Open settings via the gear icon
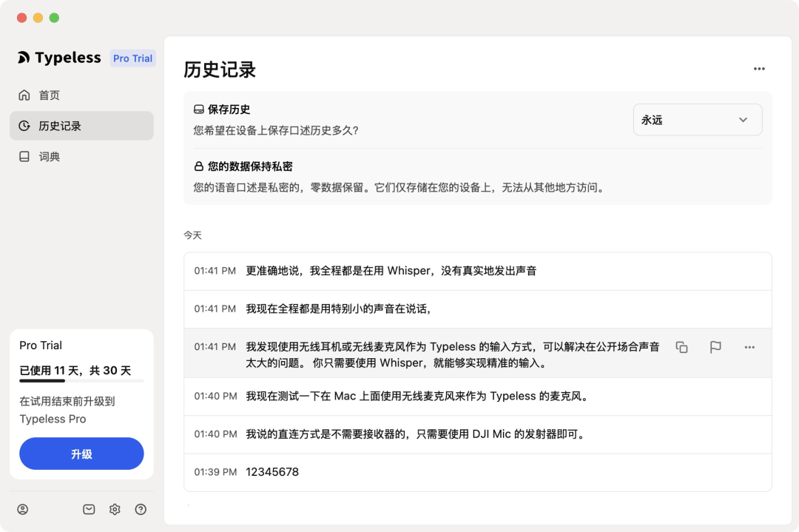Image resolution: width=799 pixels, height=532 pixels. click(x=115, y=509)
